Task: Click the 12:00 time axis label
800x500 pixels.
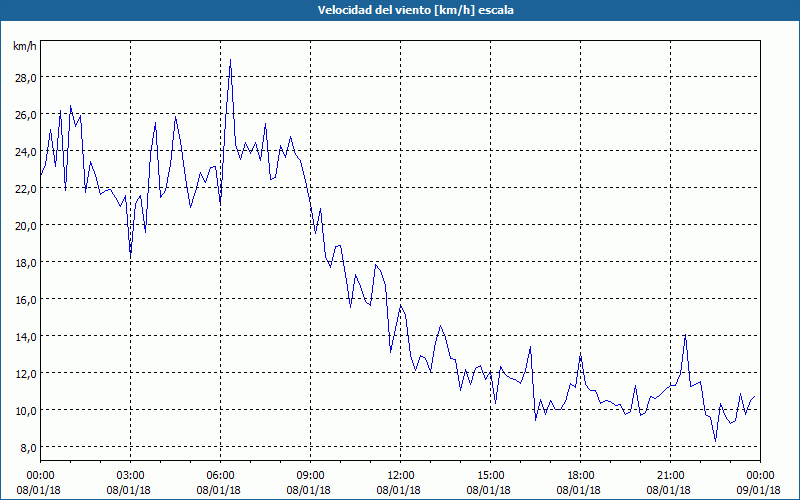Action: (x=401, y=476)
